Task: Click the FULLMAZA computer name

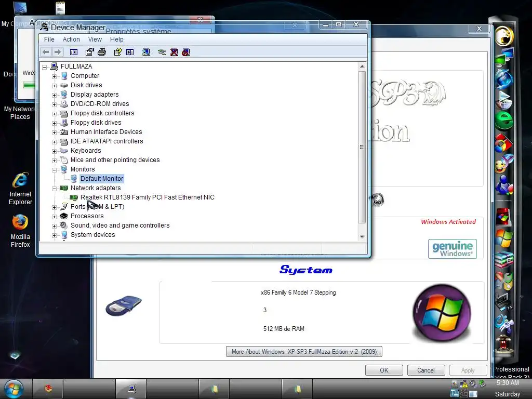Action: (76, 66)
